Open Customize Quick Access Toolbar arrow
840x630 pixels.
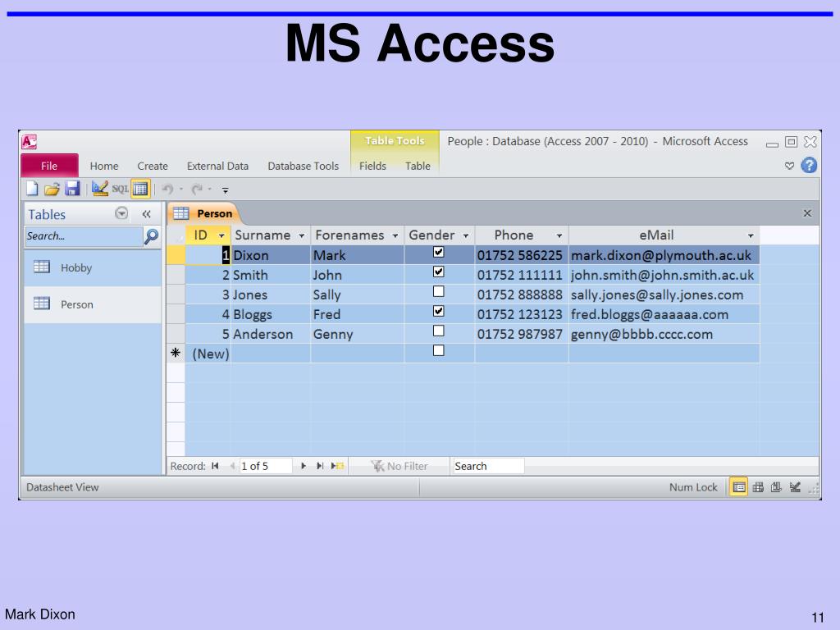[226, 190]
